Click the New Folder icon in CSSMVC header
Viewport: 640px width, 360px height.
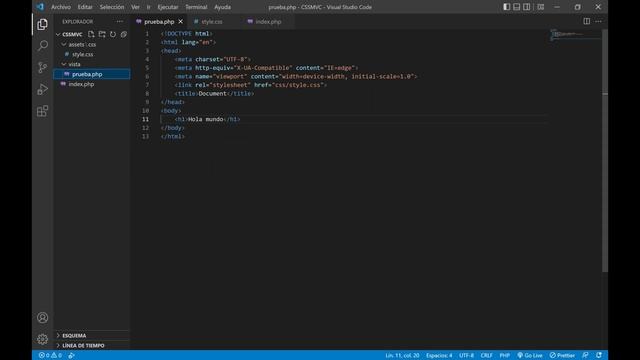(x=102, y=34)
